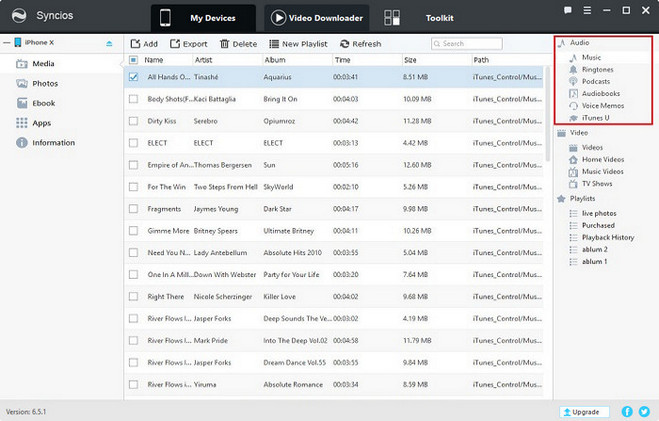The image size is (659, 421).
Task: Select Music in the Audio list
Action: coord(591,57)
